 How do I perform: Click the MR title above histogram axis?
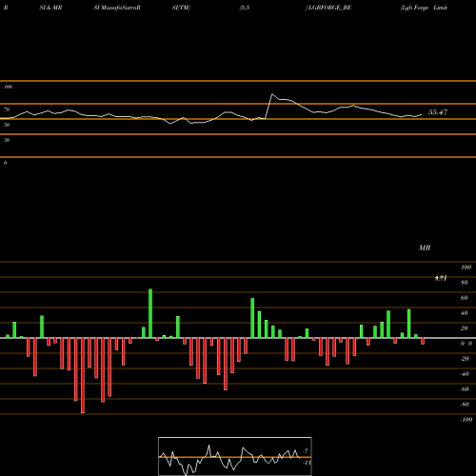[x=425, y=248]
